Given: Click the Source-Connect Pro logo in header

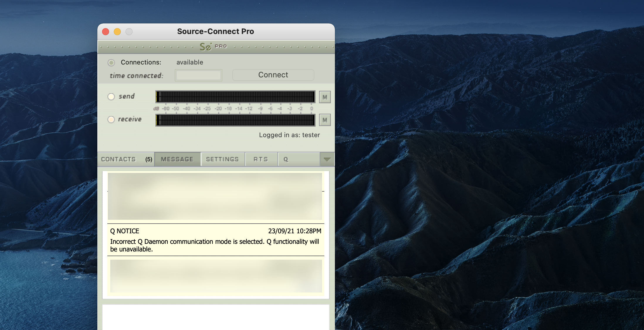Looking at the screenshot, I should click(213, 47).
